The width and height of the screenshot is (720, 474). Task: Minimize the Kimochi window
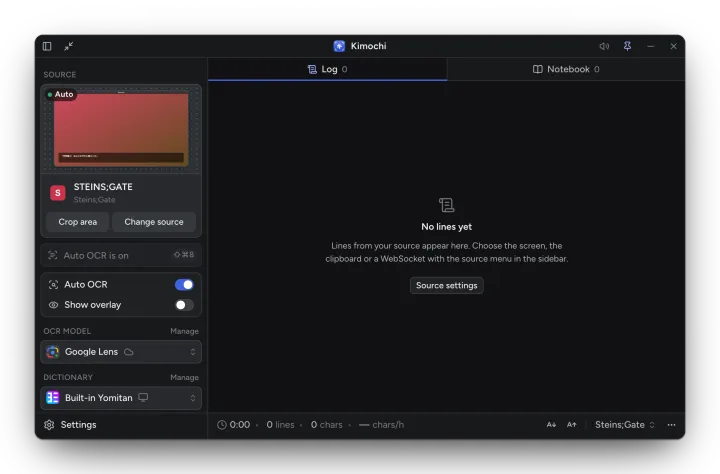[651, 46]
